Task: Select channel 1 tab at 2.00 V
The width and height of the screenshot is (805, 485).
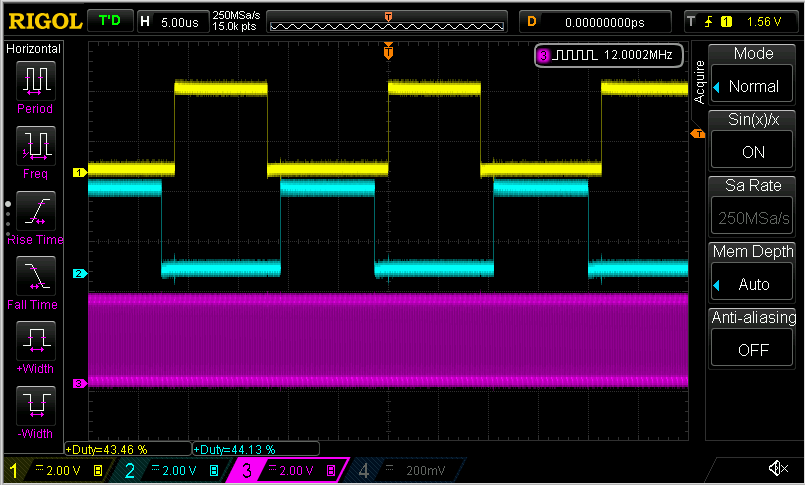Action: coord(58,469)
